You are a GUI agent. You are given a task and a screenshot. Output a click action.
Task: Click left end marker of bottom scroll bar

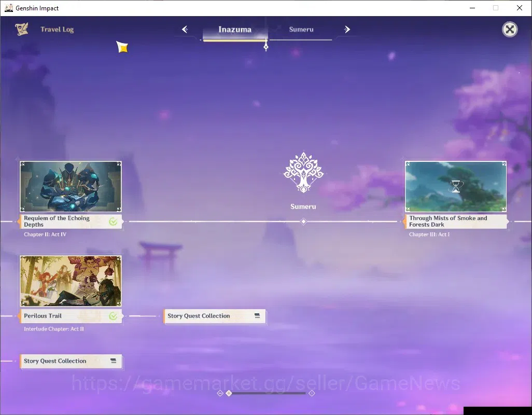pyautogui.click(x=220, y=393)
